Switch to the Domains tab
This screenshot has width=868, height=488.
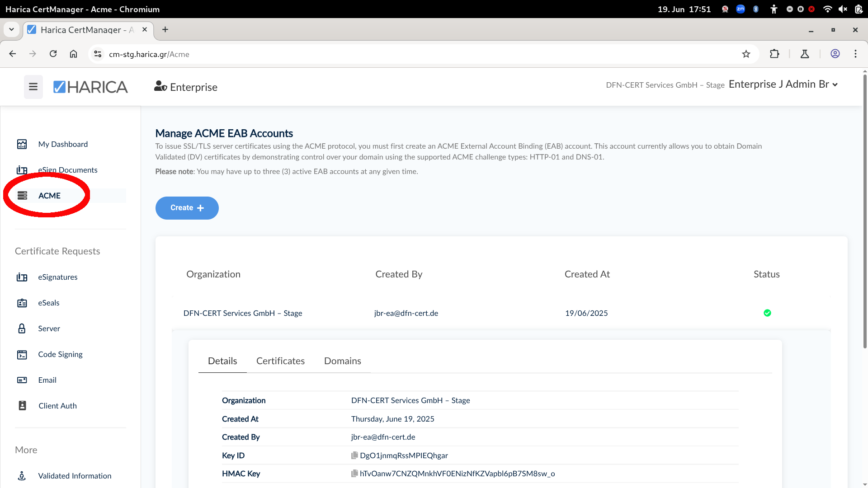pyautogui.click(x=343, y=361)
